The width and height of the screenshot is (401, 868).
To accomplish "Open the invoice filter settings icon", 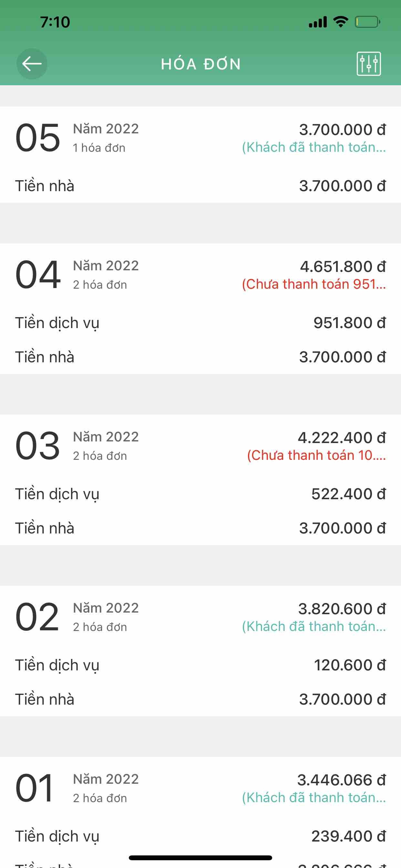I will click(369, 64).
